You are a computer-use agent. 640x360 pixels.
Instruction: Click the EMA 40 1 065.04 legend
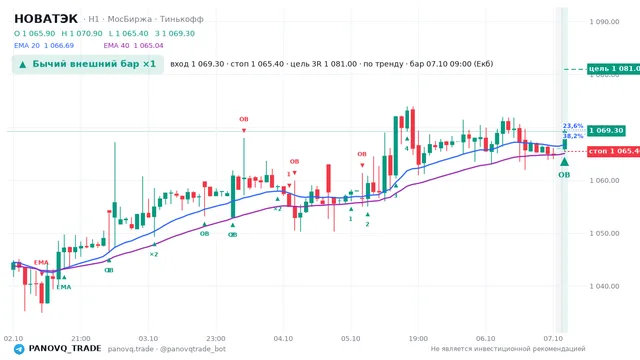(133, 46)
